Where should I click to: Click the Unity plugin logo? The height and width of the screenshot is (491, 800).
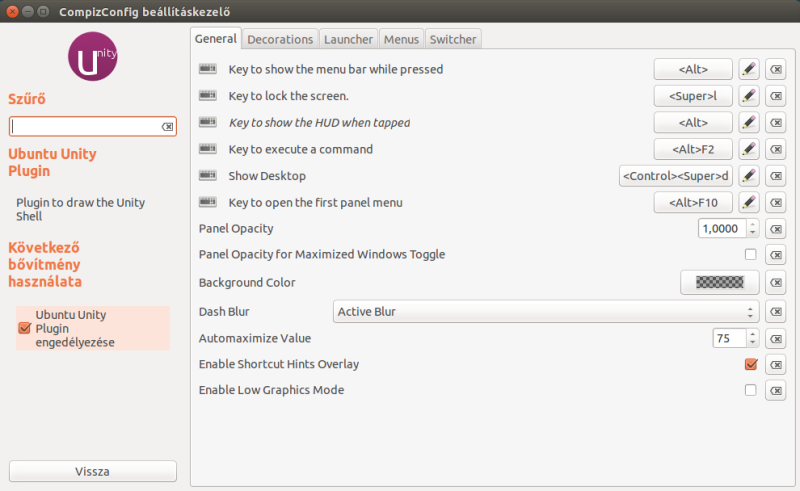(92, 56)
